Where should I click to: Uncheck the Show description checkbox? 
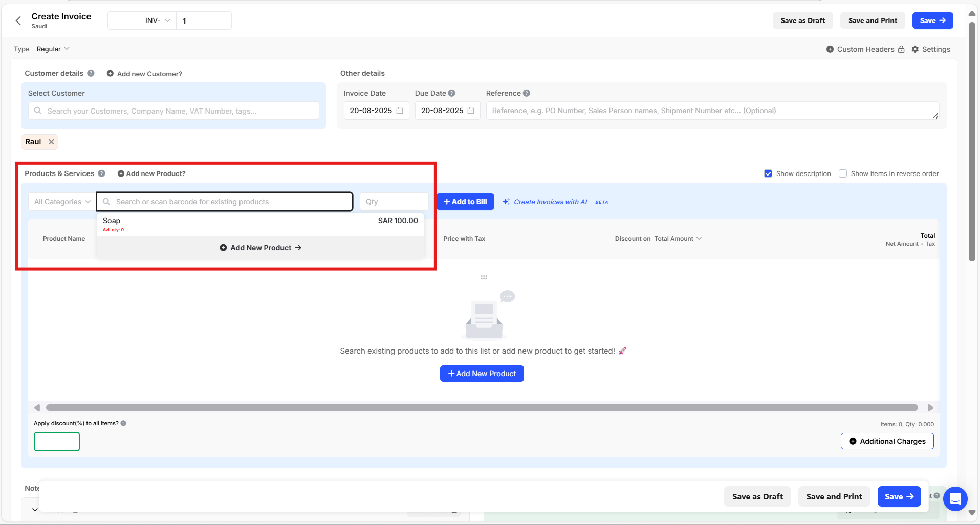tap(768, 173)
